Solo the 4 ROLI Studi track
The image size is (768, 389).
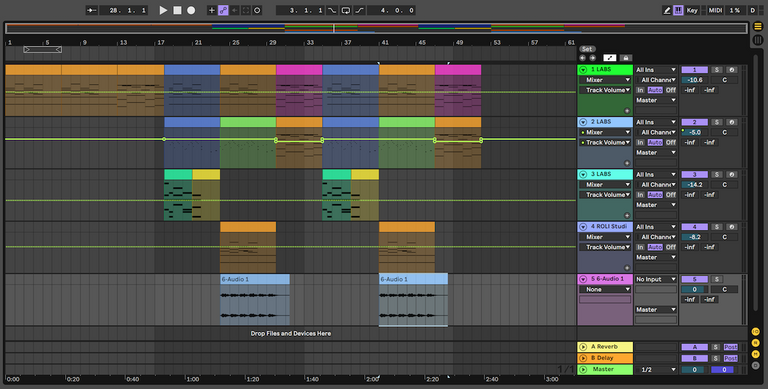point(717,227)
